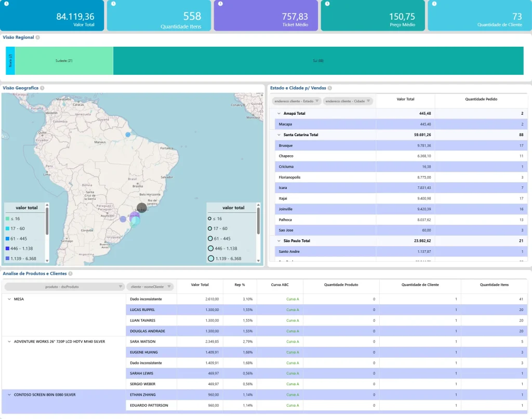Open the produto - dscProduto filter dropdown
The image size is (532, 419).
click(x=121, y=287)
